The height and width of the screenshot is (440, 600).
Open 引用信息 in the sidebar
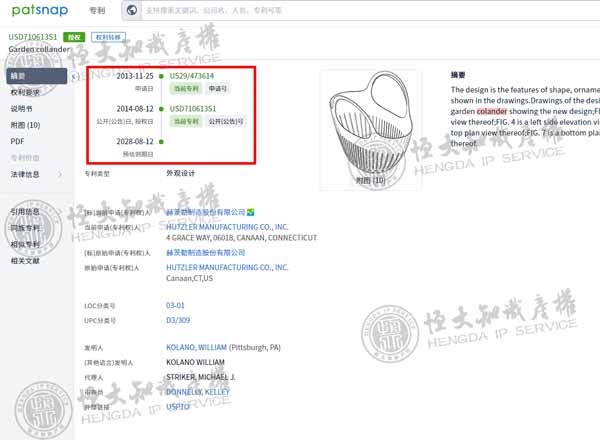tap(25, 212)
